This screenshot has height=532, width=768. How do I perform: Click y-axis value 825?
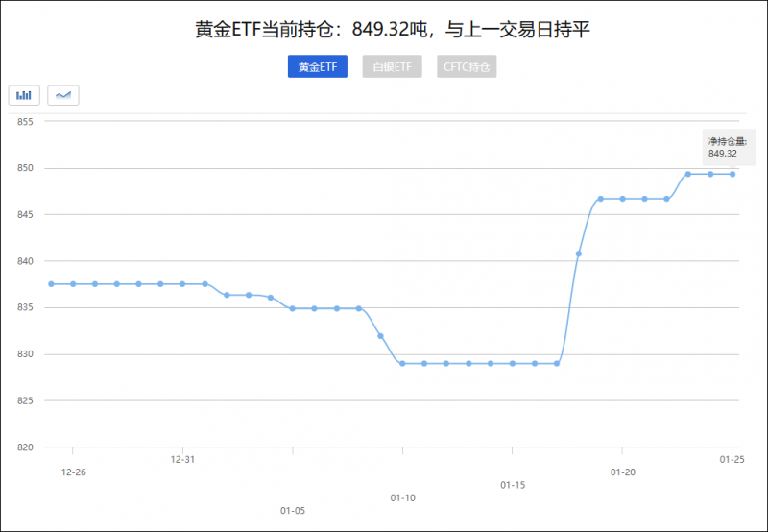tap(25, 400)
